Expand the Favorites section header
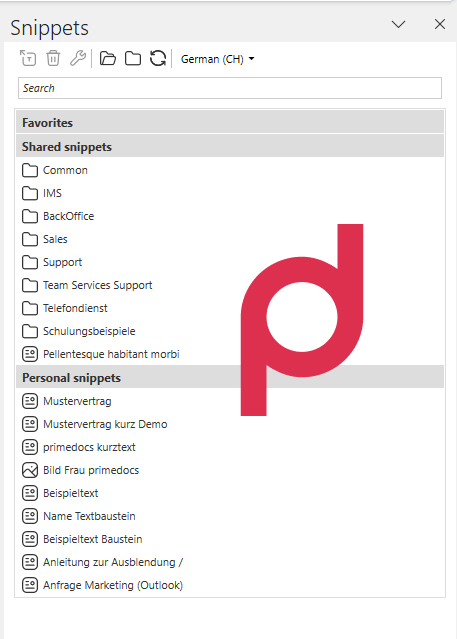 pyautogui.click(x=230, y=122)
